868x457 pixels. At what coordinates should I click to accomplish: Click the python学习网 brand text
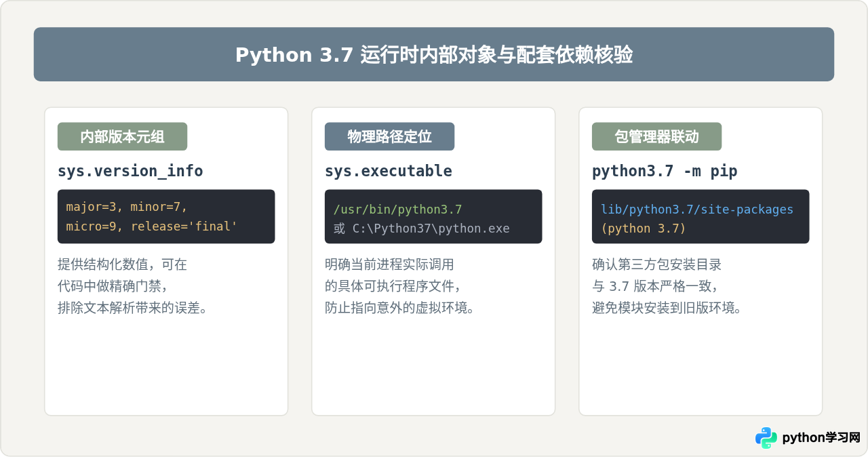[x=821, y=438]
